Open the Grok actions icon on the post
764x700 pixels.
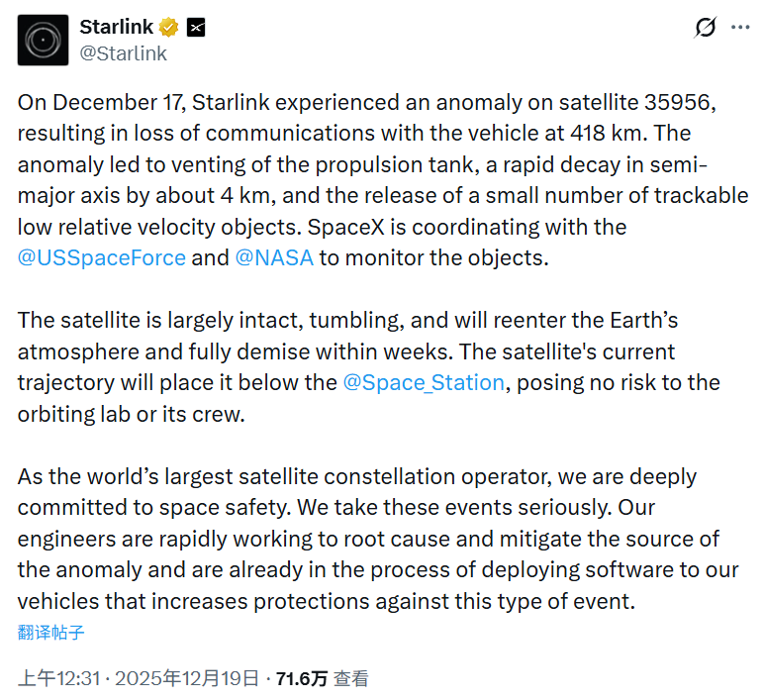pos(705,28)
